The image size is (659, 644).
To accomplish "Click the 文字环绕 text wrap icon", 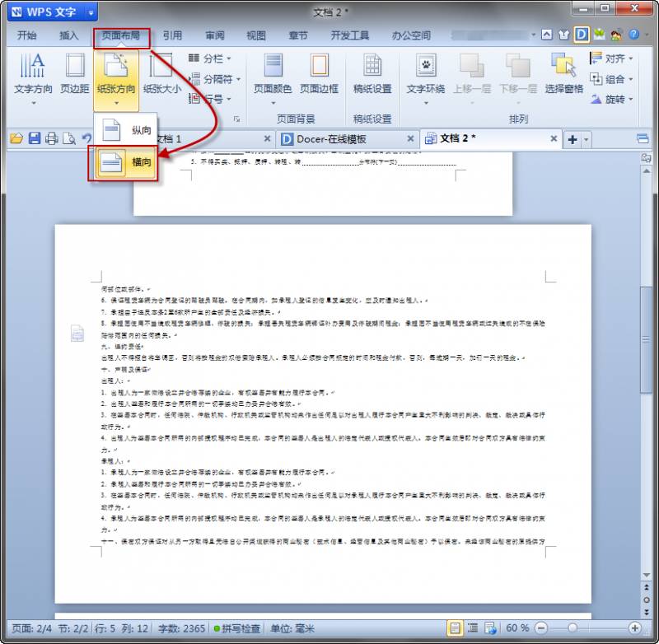I will (x=425, y=72).
